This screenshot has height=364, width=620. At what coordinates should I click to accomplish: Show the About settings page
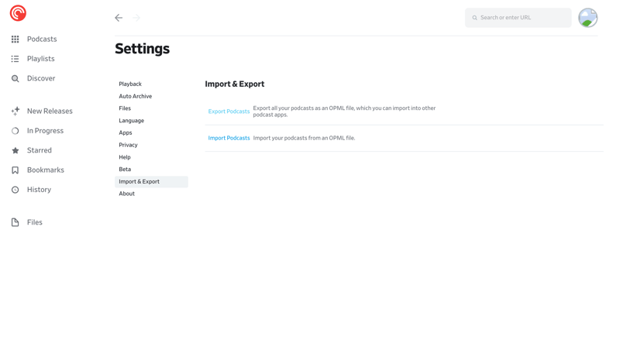click(x=126, y=194)
